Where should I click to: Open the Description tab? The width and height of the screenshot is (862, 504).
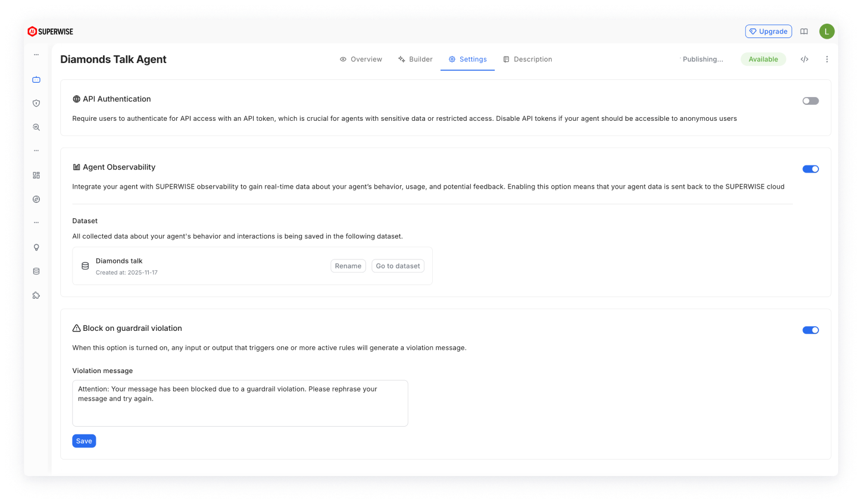pyautogui.click(x=527, y=60)
